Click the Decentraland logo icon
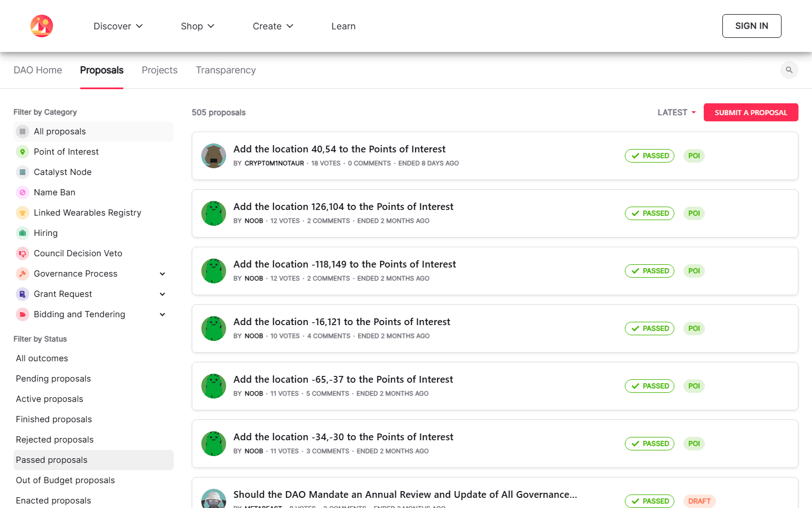This screenshot has width=812, height=508. pyautogui.click(x=42, y=26)
